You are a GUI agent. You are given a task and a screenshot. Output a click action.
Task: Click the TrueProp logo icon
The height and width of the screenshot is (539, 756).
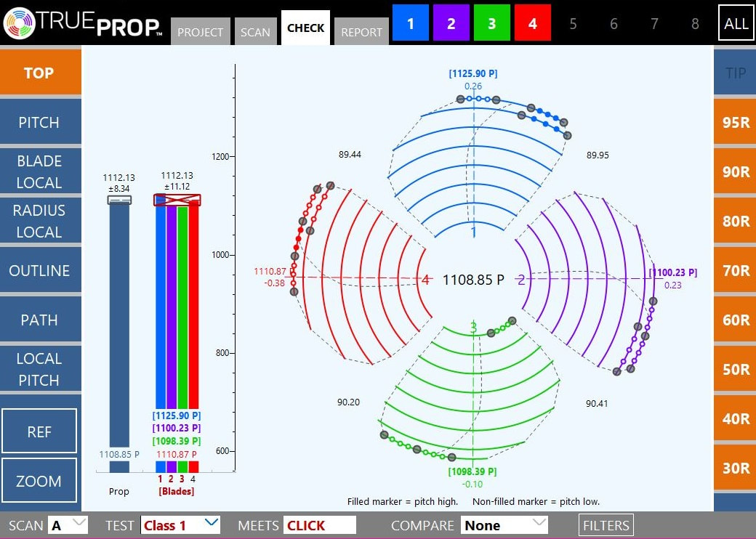coord(20,23)
